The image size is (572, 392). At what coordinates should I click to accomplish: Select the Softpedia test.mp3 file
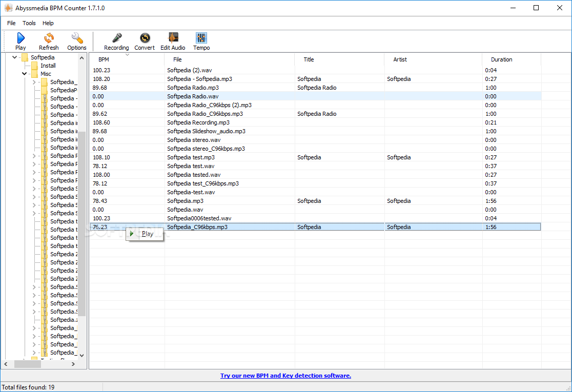[x=191, y=157]
